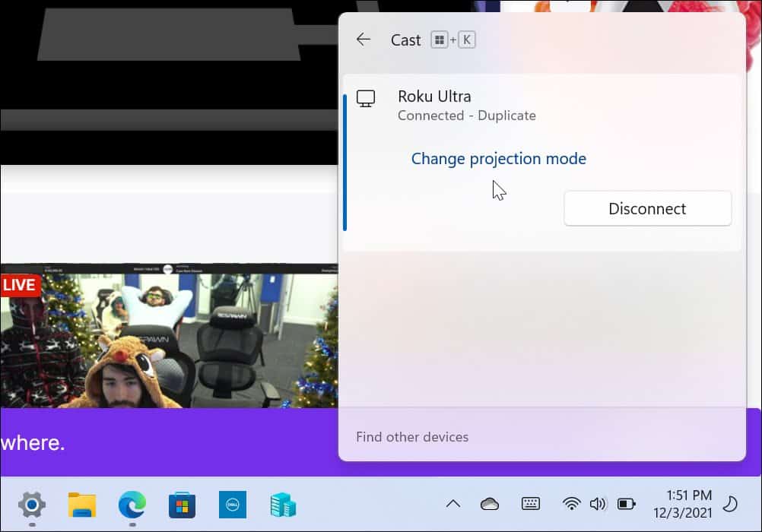762x532 pixels.
Task: Open the blue buildings app in taskbar
Action: pos(283,505)
